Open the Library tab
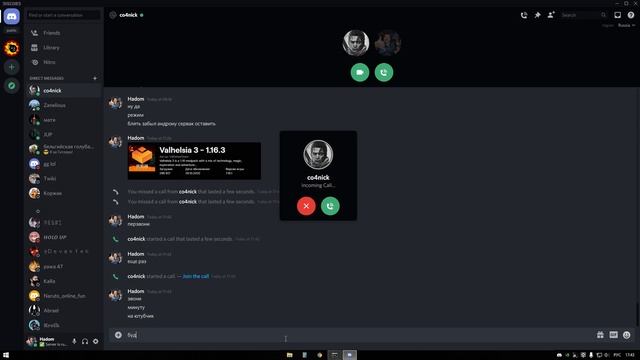This screenshot has height=360, width=640. point(64,47)
